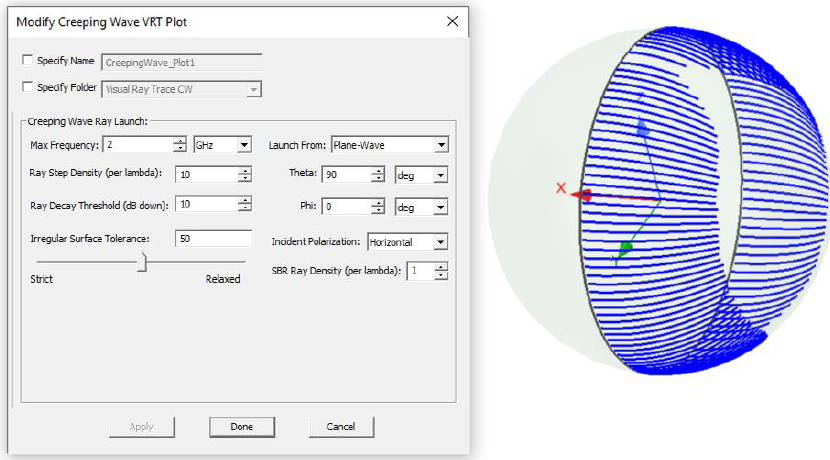Enable the Specify Name checkbox

(x=28, y=60)
